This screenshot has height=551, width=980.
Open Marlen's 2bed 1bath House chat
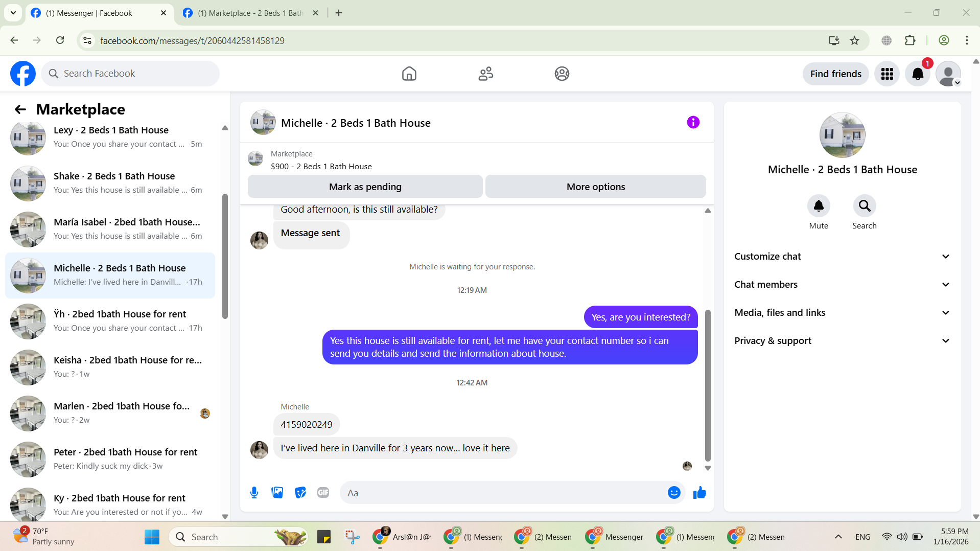pyautogui.click(x=110, y=414)
